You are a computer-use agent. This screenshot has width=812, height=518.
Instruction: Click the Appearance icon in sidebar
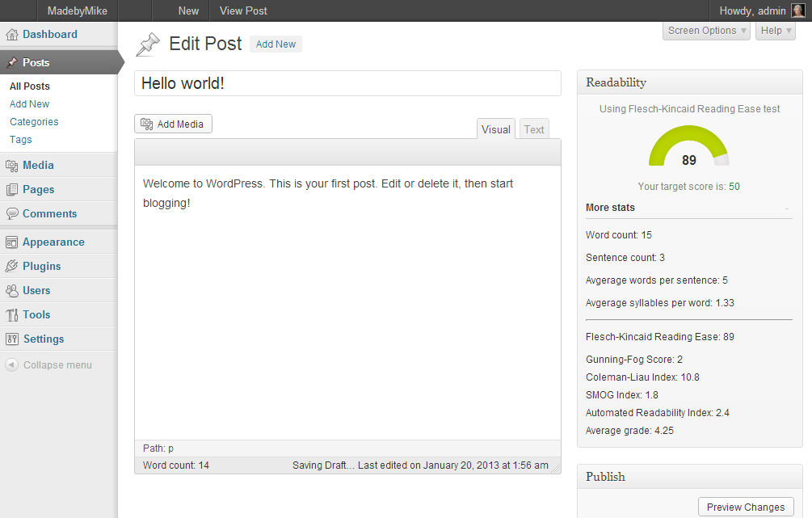coord(11,242)
